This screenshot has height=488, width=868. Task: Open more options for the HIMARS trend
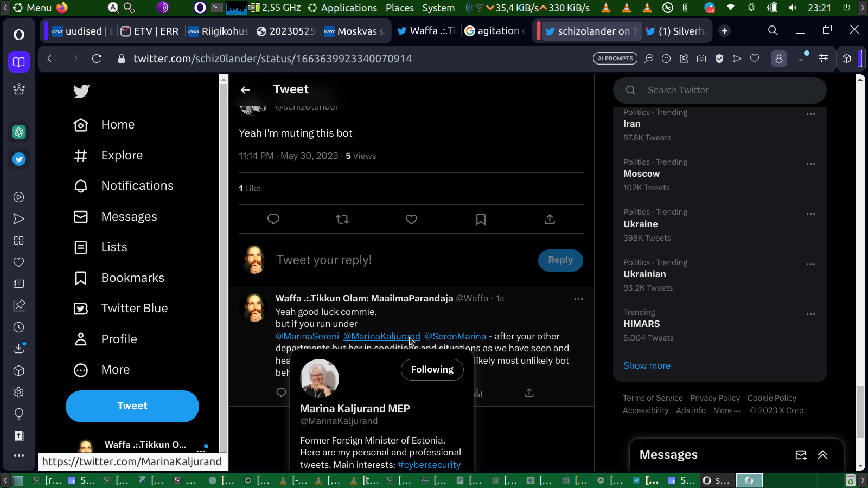click(810, 314)
